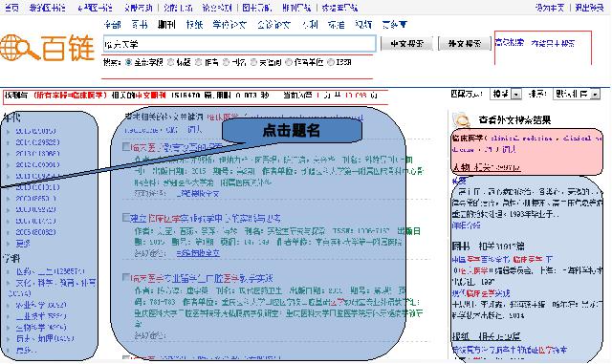
Task: Open the 更多 category dropdown arrow
Action: click(404, 25)
